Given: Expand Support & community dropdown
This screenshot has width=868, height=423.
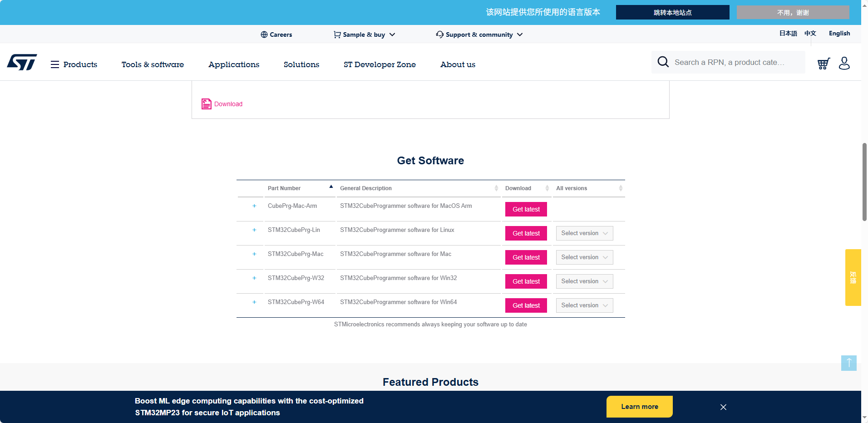Looking at the screenshot, I should coord(520,34).
